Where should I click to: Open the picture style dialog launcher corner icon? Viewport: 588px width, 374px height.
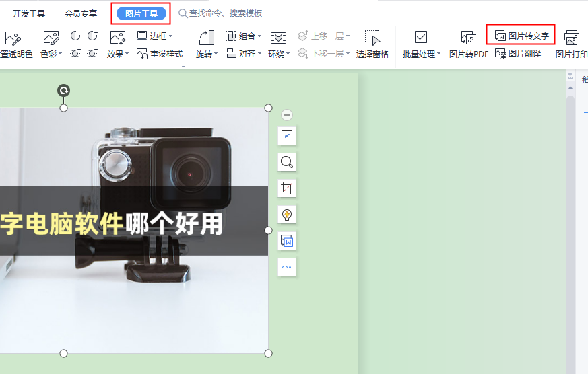[x=183, y=65]
